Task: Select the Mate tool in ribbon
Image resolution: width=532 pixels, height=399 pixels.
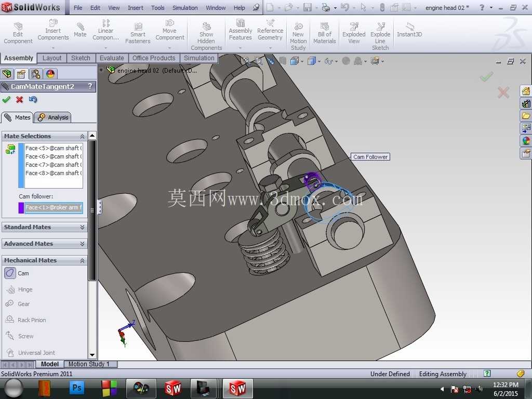Action: 80,30
